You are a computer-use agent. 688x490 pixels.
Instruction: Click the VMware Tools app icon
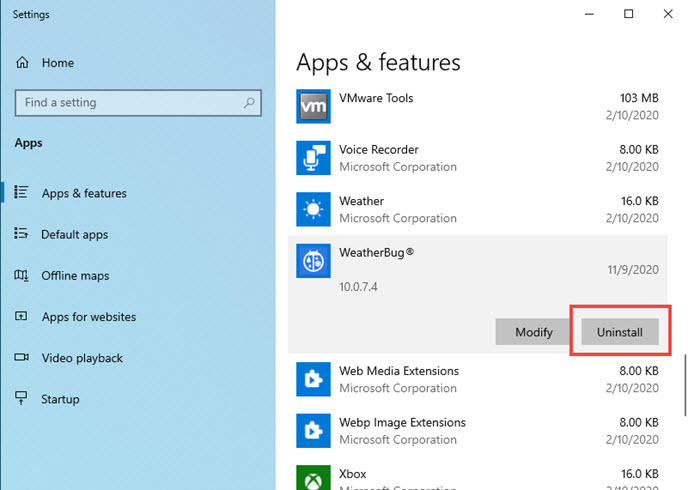point(313,107)
